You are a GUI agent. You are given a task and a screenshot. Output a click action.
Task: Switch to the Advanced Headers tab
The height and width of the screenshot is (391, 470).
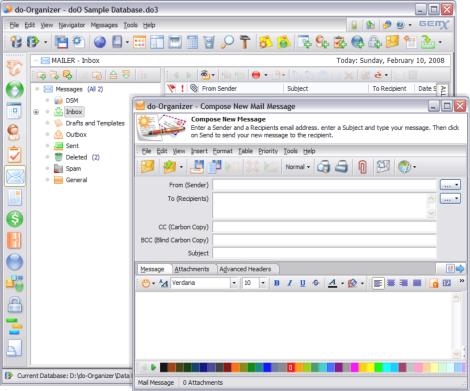point(245,269)
